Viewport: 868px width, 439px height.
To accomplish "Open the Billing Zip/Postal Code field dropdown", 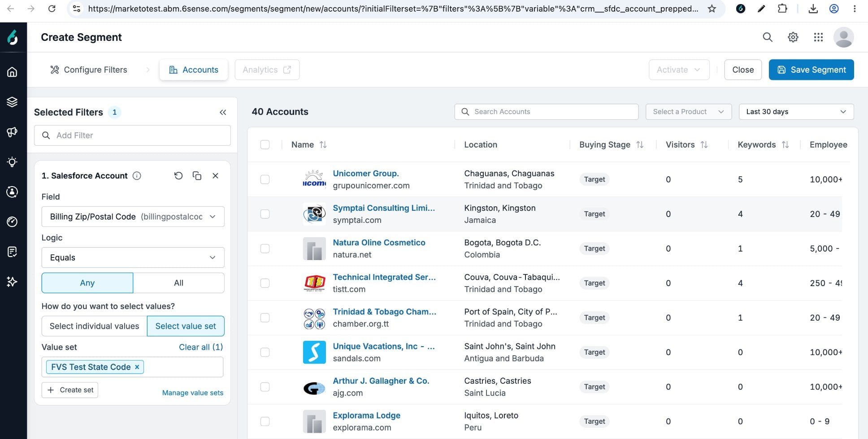I will pyautogui.click(x=133, y=217).
